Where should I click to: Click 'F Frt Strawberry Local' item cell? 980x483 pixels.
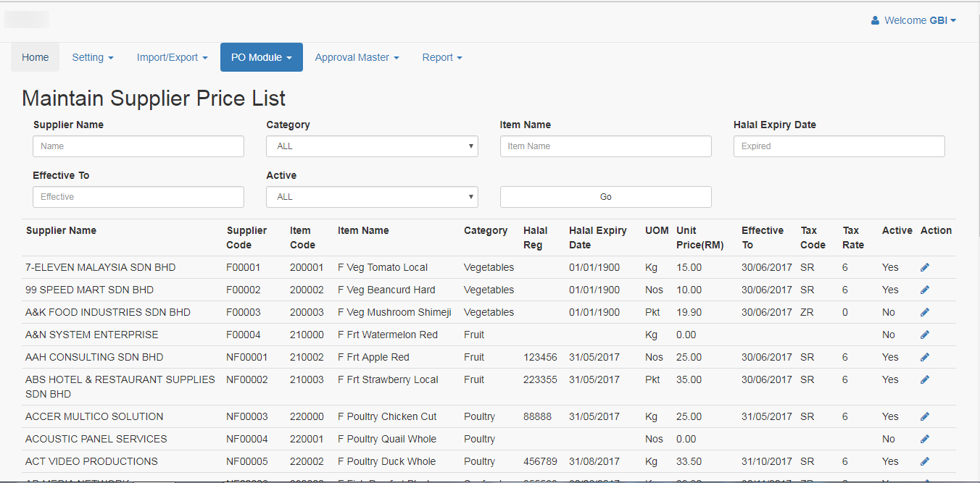[388, 379]
